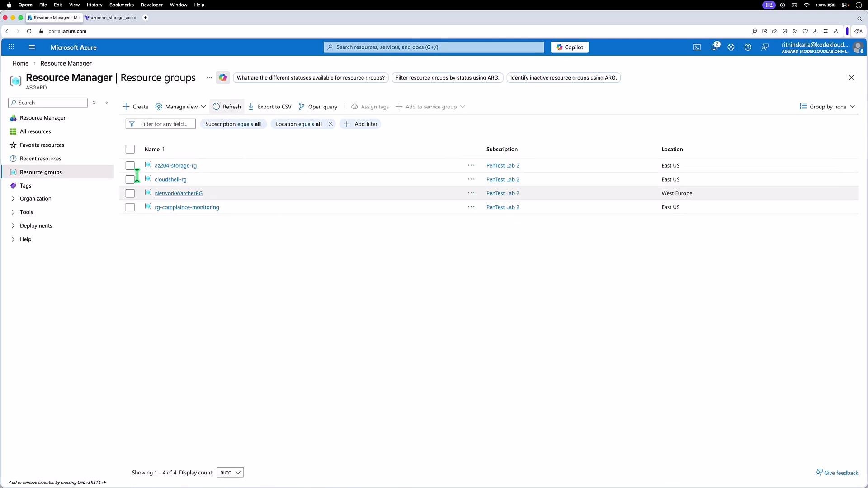Select All resources in the sidebar
The image size is (868, 488).
[x=35, y=132]
